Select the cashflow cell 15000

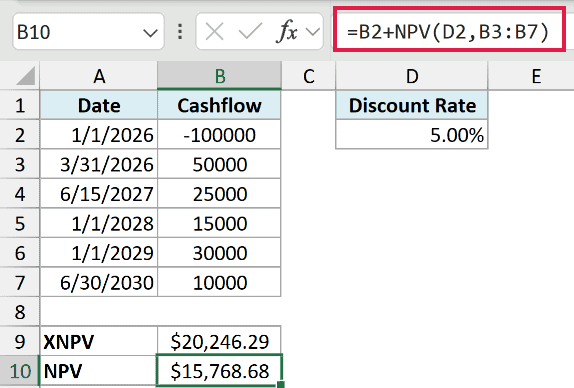click(219, 223)
